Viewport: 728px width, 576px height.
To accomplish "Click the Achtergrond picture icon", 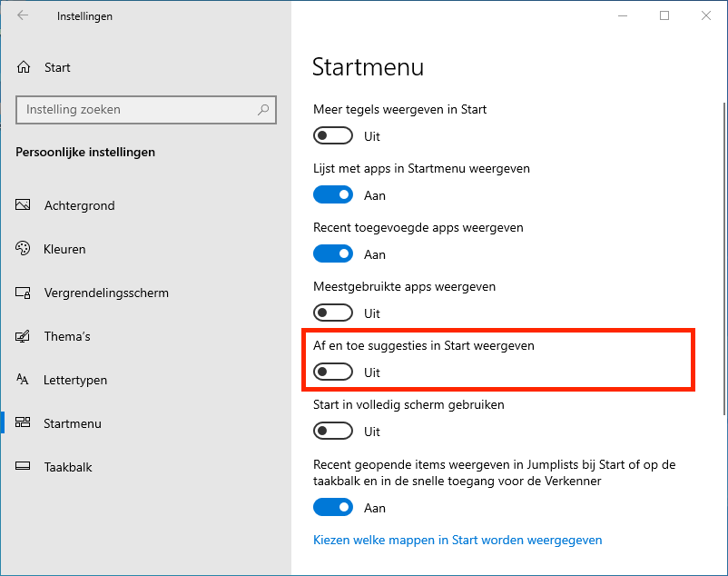I will click(x=24, y=205).
